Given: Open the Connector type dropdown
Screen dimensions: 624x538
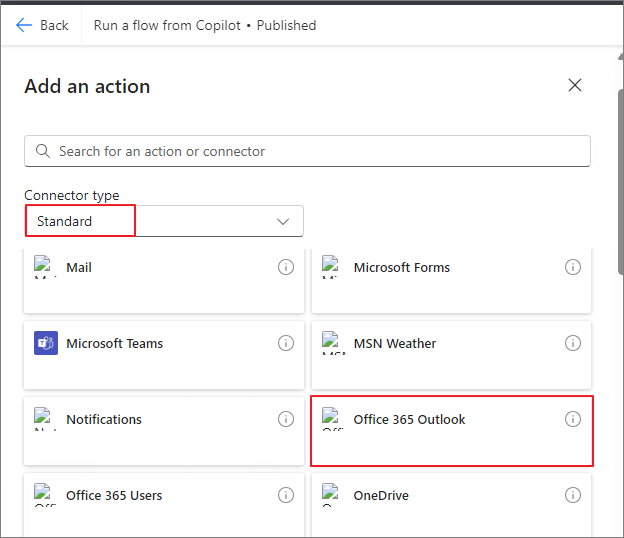Looking at the screenshot, I should pyautogui.click(x=164, y=221).
